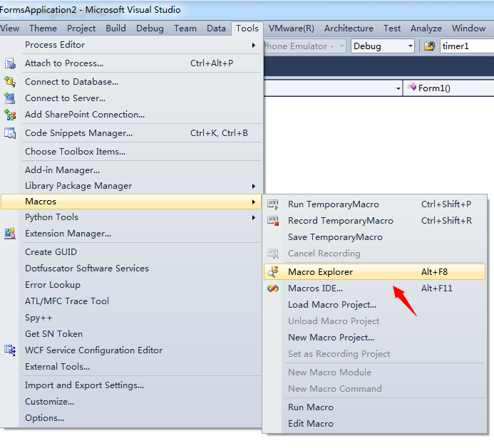Screen dimensions: 494x448
Task: Choose Load Macro Project entry
Action: [374, 305]
